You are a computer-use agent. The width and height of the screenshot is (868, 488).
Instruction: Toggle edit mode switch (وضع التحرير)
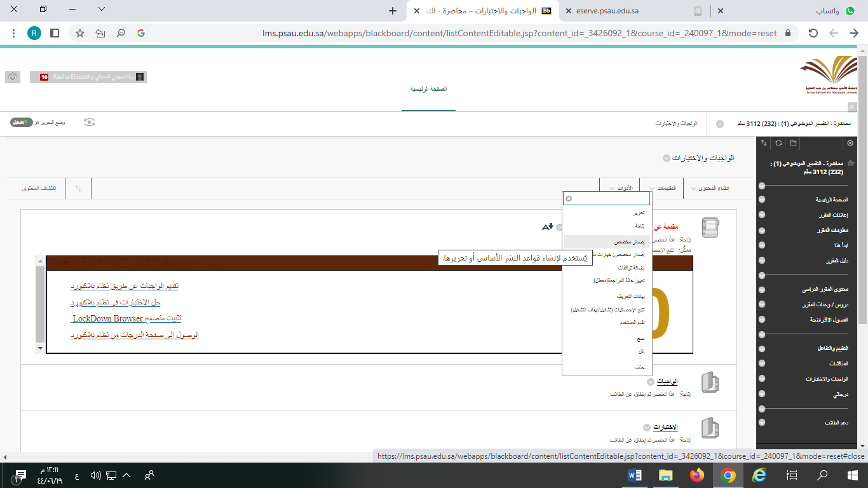21,122
